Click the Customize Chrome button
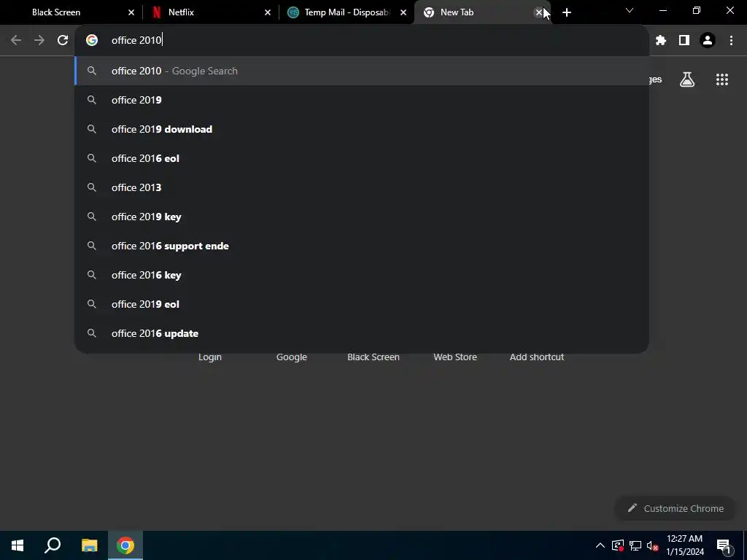 675,508
